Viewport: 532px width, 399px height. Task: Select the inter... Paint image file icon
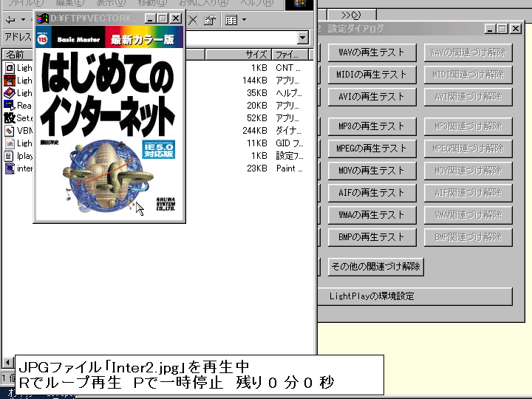[x=10, y=168]
